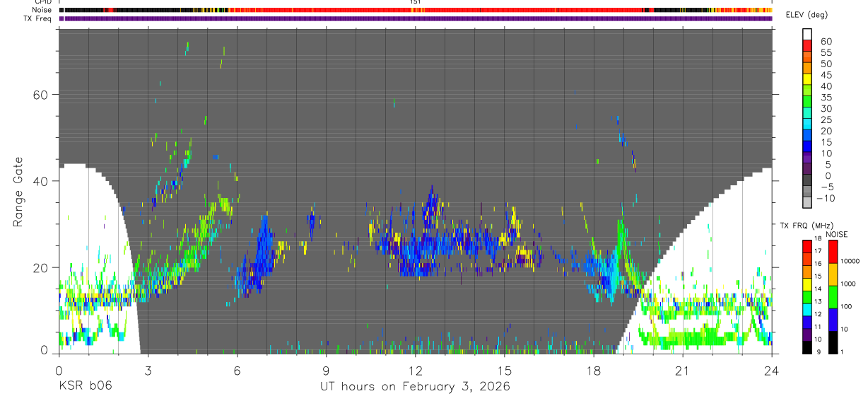868x401 pixels.
Task: Click the 30 tick label on the ELEV scale
Action: (x=825, y=108)
